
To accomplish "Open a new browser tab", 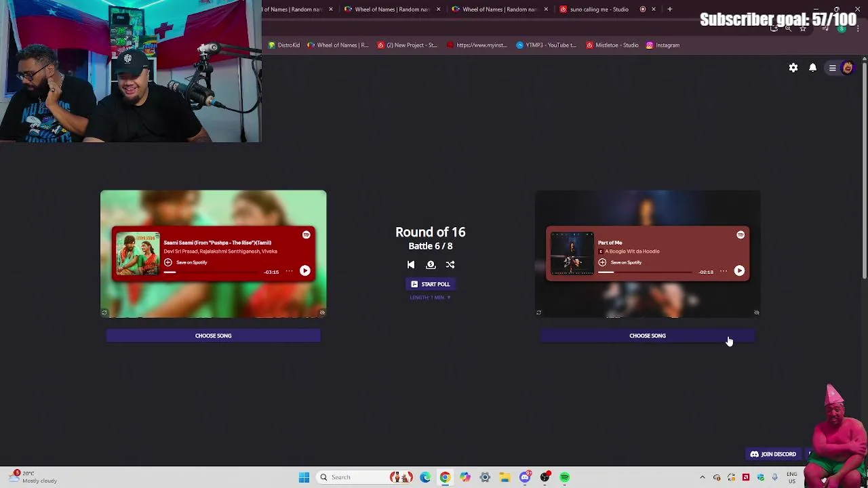I will click(x=669, y=9).
